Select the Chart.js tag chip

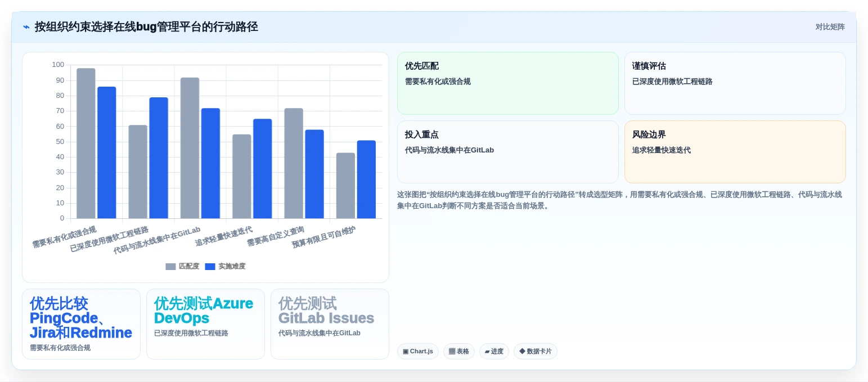(417, 351)
